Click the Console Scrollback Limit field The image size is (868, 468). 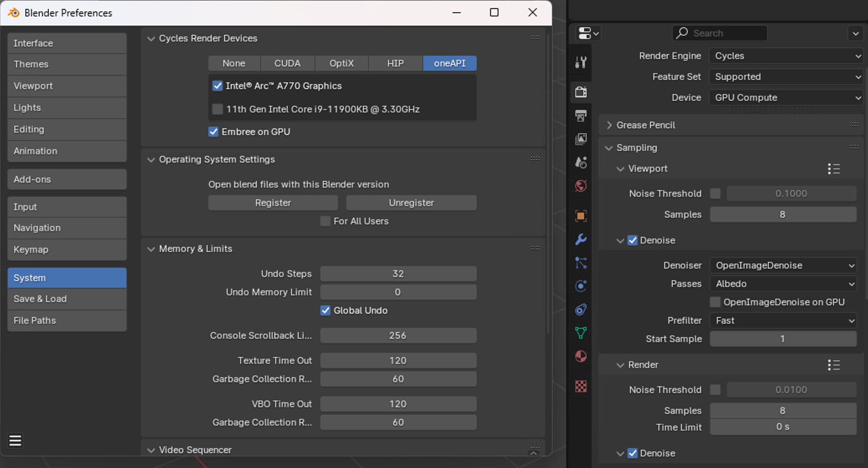pyautogui.click(x=398, y=336)
